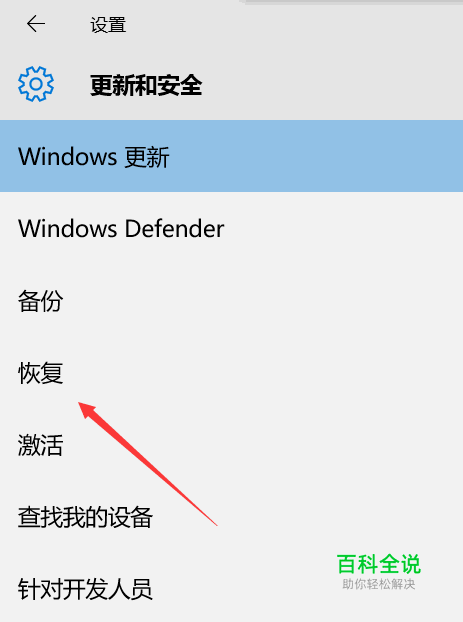
Task: Go to 查找我的设备
Action: click(231, 517)
